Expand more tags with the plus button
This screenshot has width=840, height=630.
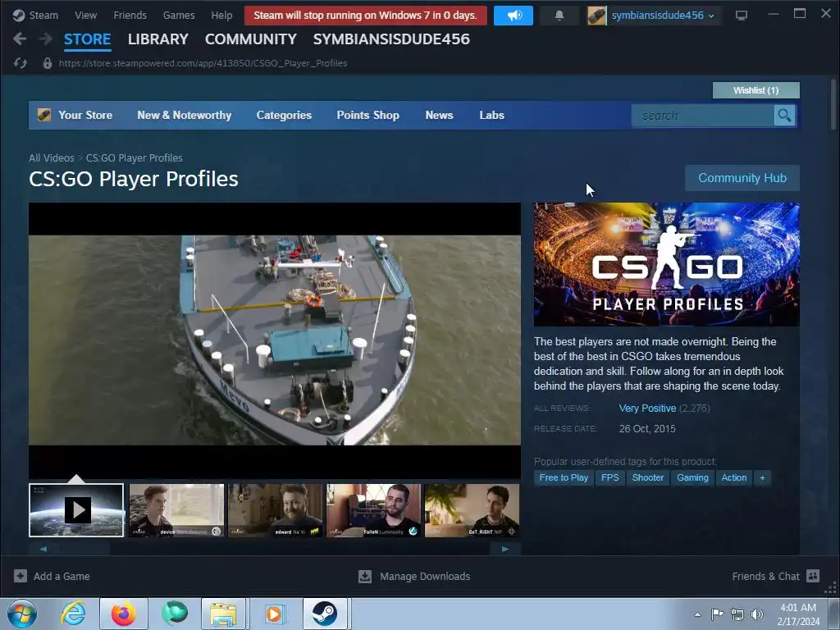(762, 477)
